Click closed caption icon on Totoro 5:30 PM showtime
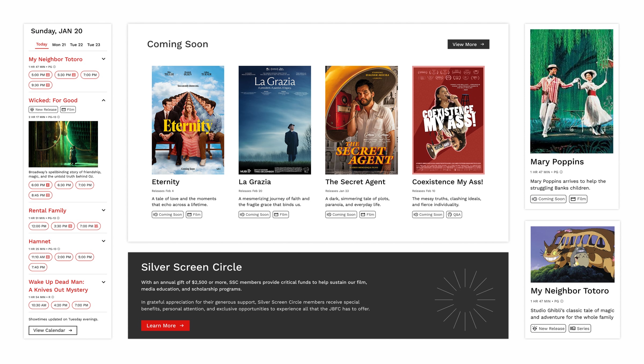This screenshot has width=644, height=364. (x=74, y=75)
